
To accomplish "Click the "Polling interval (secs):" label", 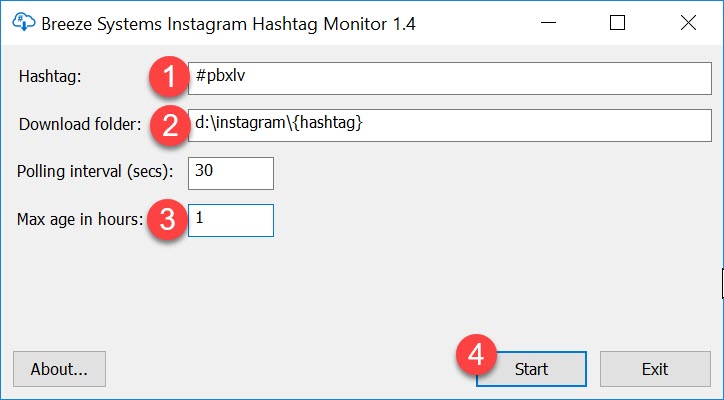I will (96, 171).
